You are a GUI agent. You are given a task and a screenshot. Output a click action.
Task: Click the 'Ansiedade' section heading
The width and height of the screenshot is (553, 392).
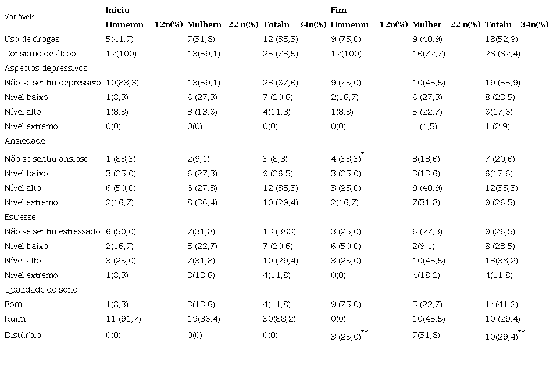point(25,141)
